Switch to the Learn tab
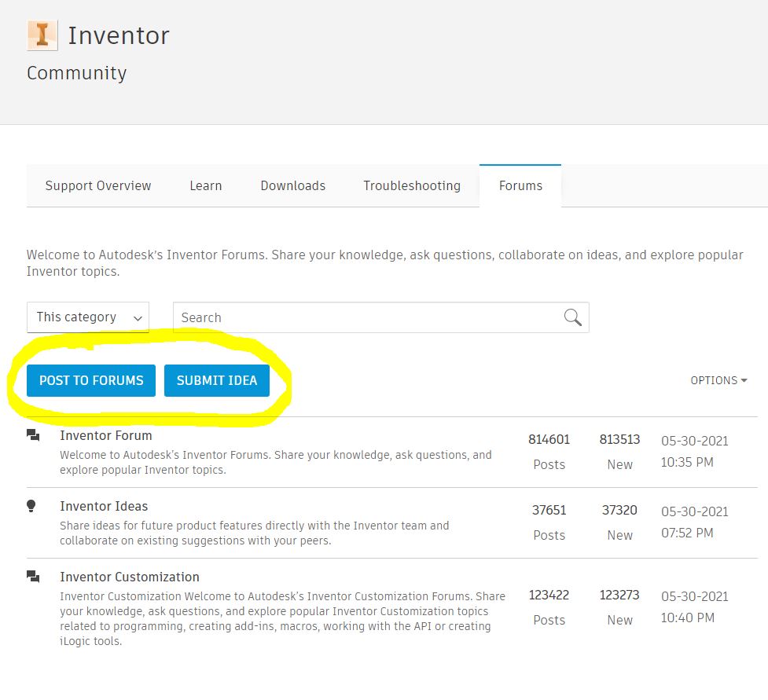The image size is (768, 700). pos(205,185)
